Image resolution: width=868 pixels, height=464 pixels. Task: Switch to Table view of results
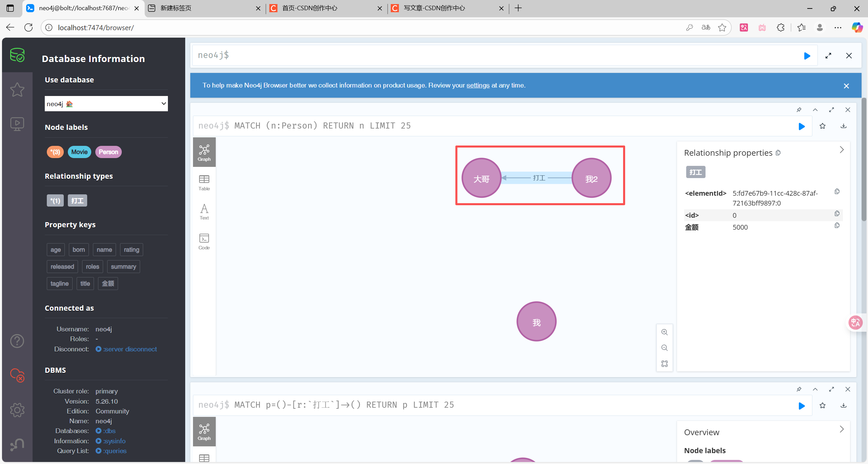204,182
